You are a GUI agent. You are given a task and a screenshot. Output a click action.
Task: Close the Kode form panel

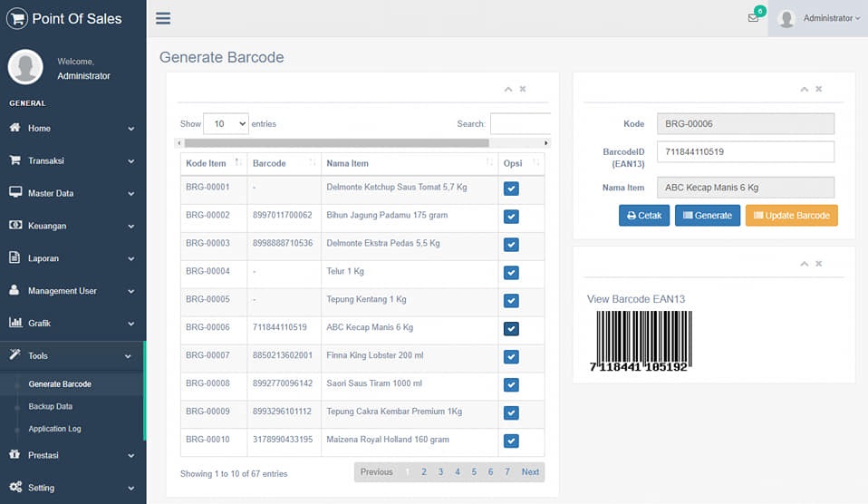click(819, 89)
